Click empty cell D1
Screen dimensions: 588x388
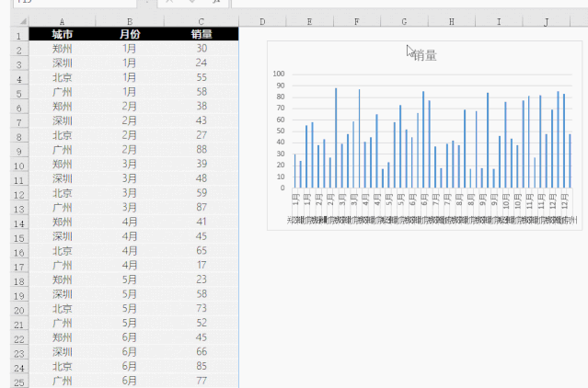pos(261,34)
